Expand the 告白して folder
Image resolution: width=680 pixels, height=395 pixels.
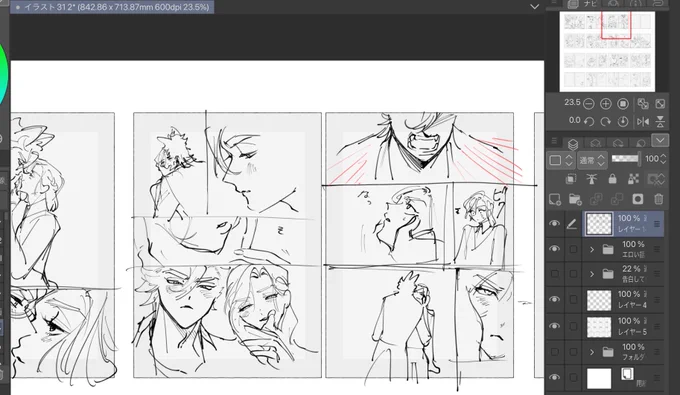(592, 274)
